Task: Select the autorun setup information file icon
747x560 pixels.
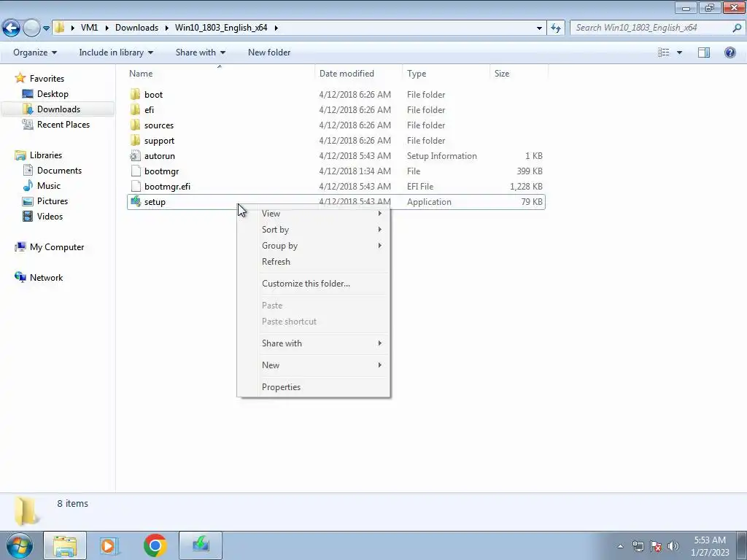Action: [135, 156]
